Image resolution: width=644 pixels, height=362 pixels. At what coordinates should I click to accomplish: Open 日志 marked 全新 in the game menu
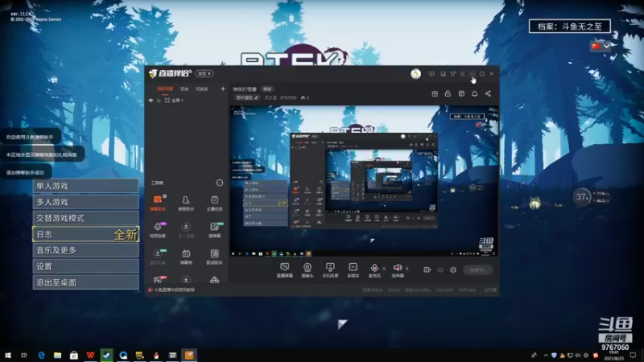pyautogui.click(x=86, y=234)
